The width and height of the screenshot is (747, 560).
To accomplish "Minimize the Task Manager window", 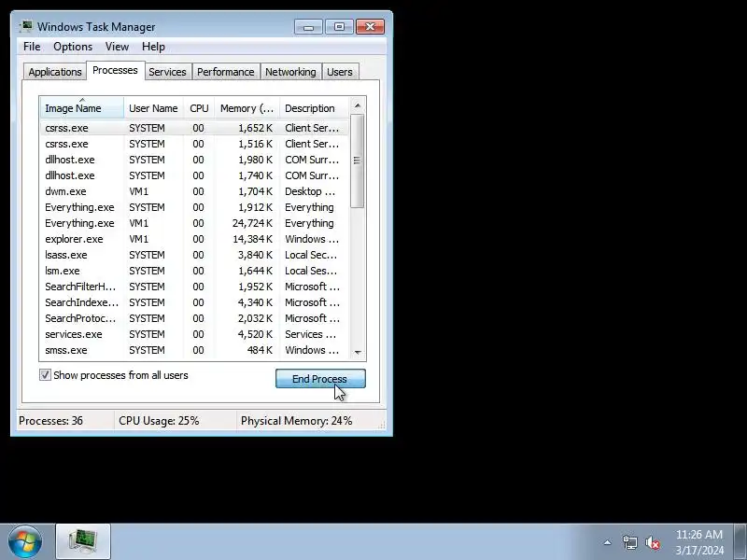I will (308, 27).
